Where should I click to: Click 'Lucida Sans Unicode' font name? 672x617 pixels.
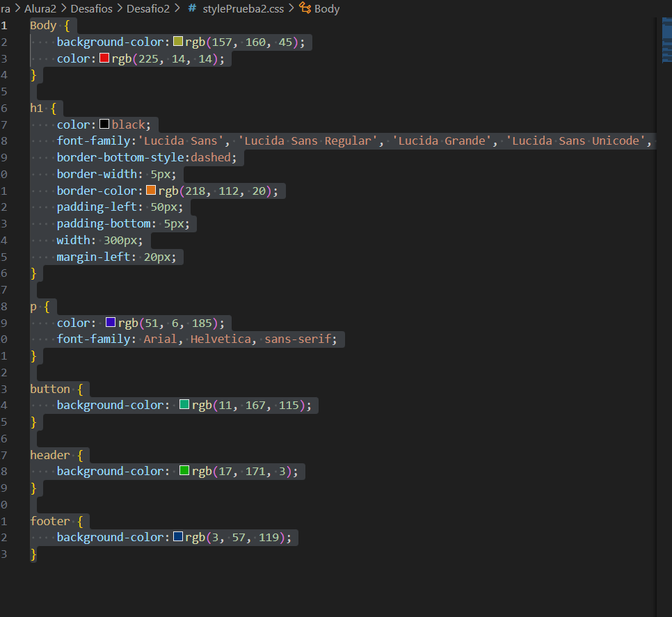coord(575,141)
